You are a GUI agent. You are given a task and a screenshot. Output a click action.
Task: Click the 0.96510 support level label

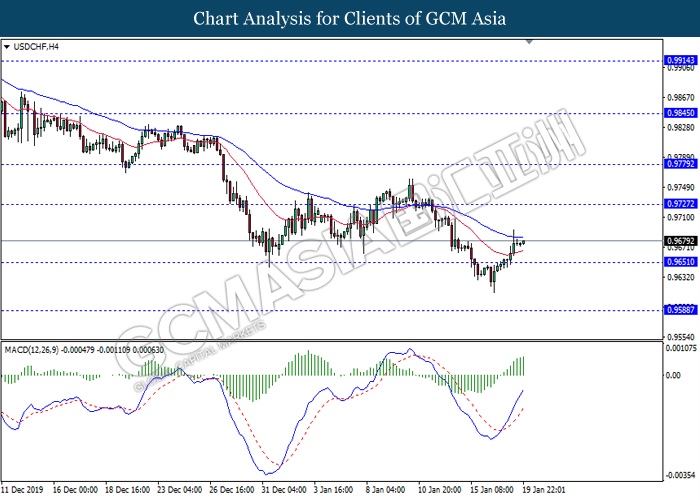681,262
